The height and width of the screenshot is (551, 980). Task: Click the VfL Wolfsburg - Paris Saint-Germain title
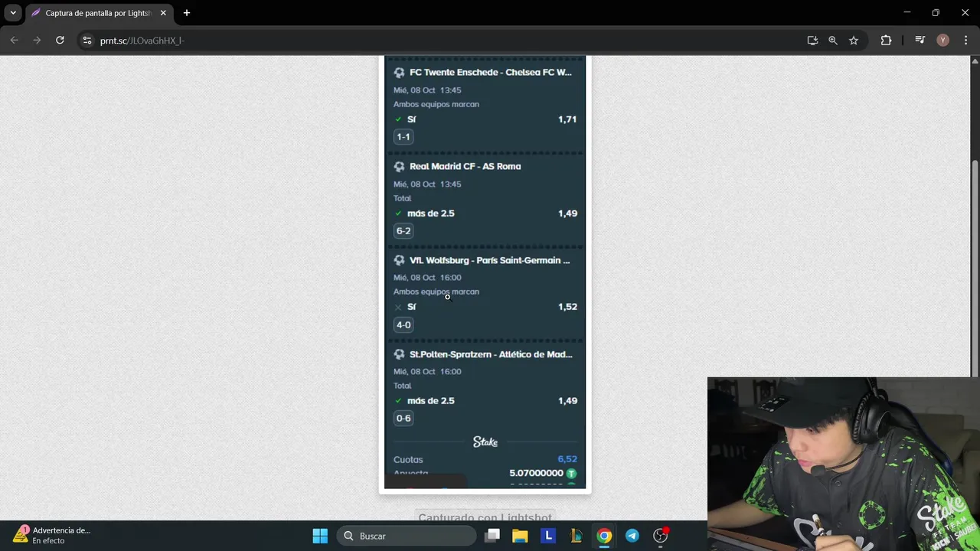tap(490, 260)
